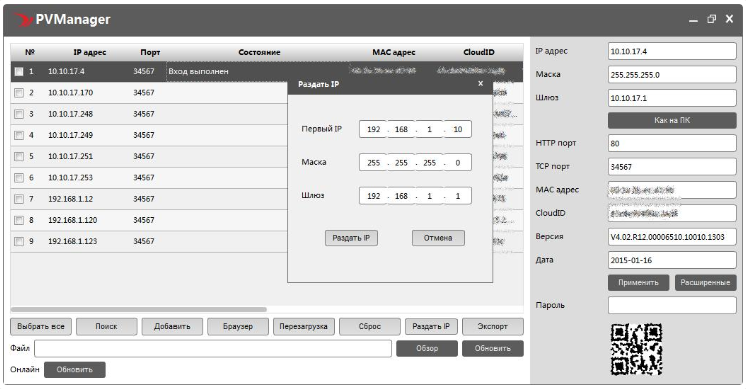
Task: Tick checkbox for device 10.10.17.253
Action: [19, 178]
